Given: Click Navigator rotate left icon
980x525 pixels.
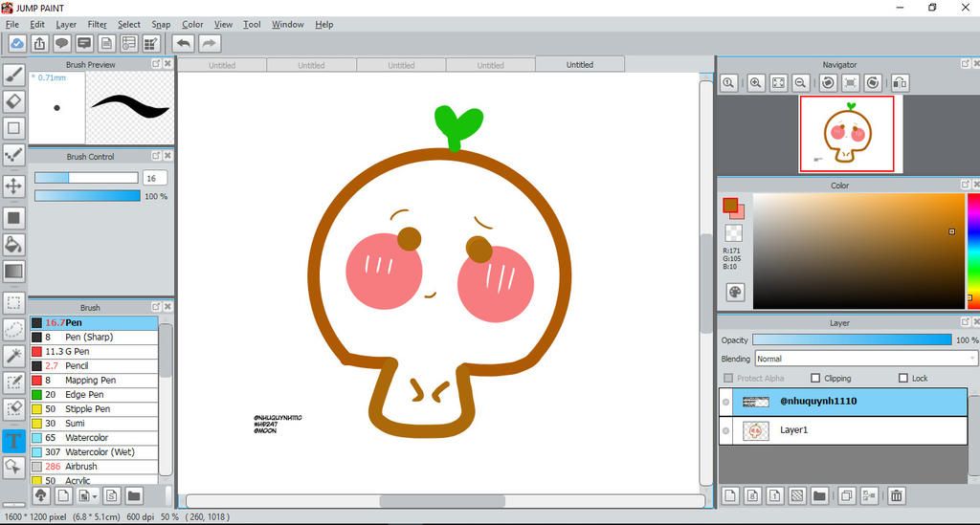Looking at the screenshot, I should click(828, 82).
